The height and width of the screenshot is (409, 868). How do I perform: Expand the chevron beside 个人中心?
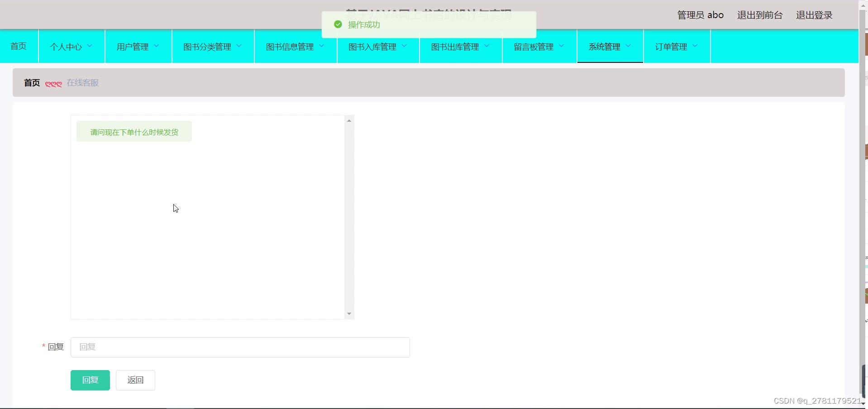click(90, 46)
